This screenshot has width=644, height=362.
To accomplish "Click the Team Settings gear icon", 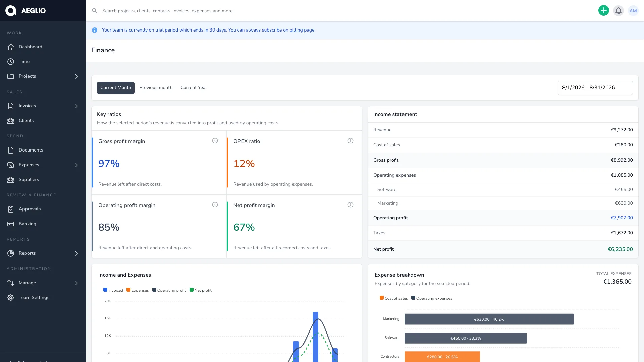I will point(11,298).
